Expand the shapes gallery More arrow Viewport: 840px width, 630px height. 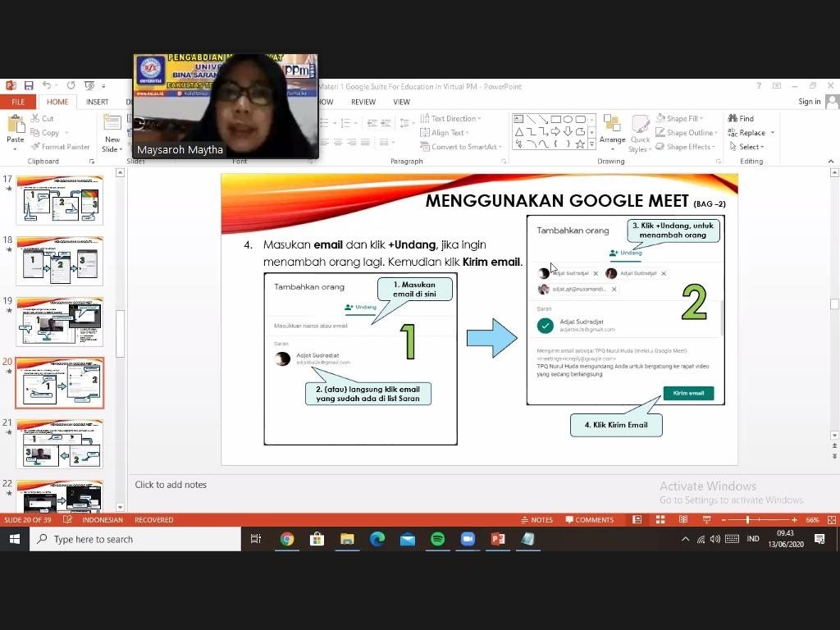[592, 144]
